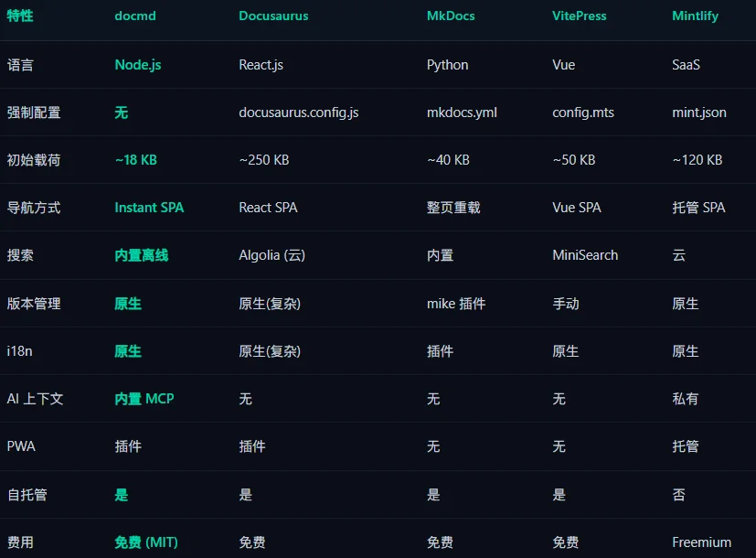This screenshot has height=558, width=756.
Task: Click the React.js cell
Action: pyautogui.click(x=261, y=65)
